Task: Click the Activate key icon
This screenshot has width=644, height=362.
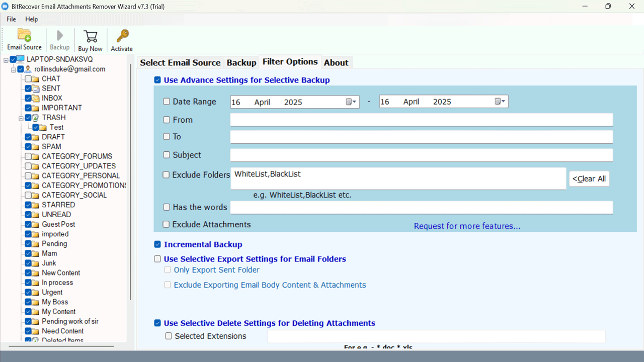Action: [x=122, y=36]
